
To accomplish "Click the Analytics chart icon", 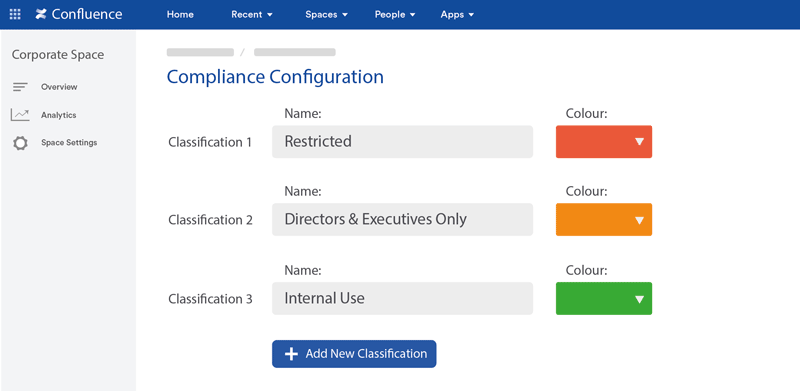I will click(x=20, y=115).
